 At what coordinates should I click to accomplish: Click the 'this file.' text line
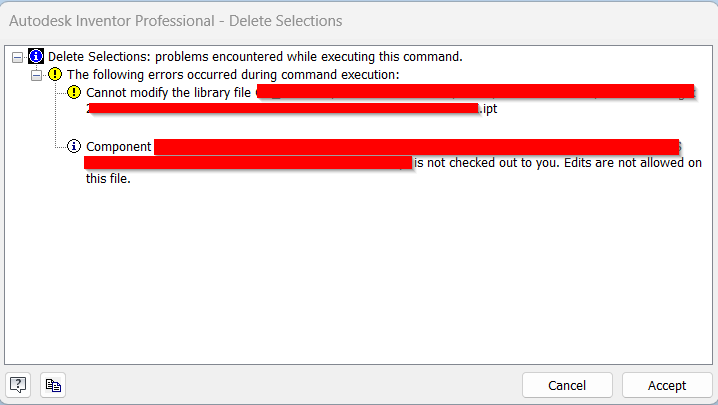(108, 180)
